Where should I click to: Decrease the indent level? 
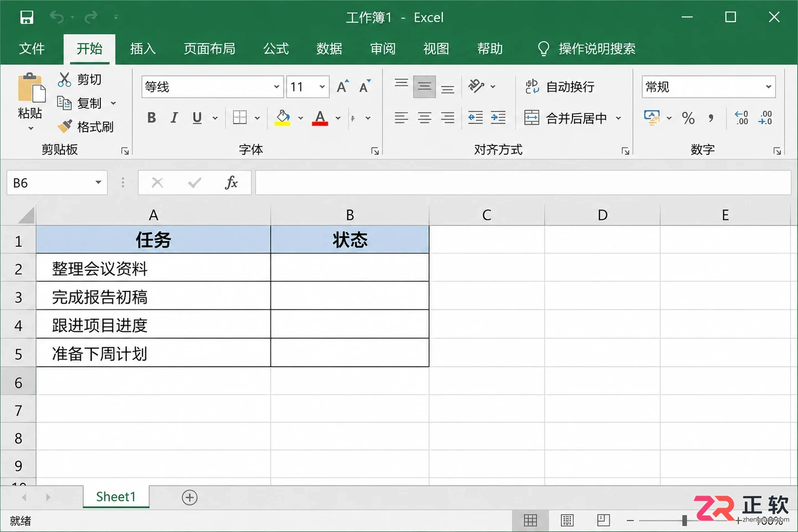pos(475,117)
